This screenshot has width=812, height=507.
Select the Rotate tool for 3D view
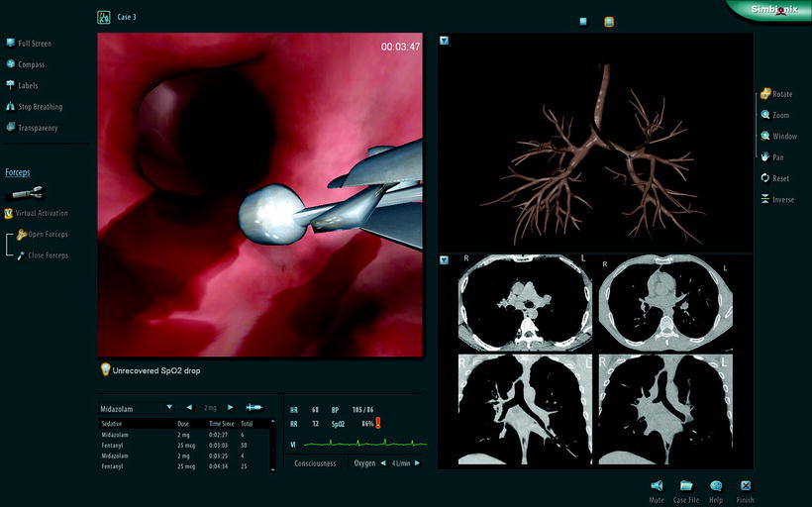pyautogui.click(x=765, y=94)
